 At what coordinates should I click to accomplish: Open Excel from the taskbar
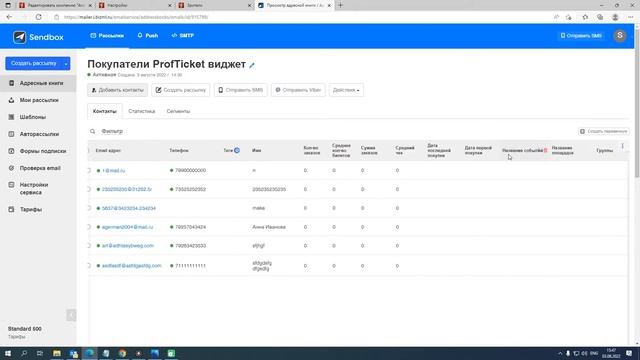[171, 353]
